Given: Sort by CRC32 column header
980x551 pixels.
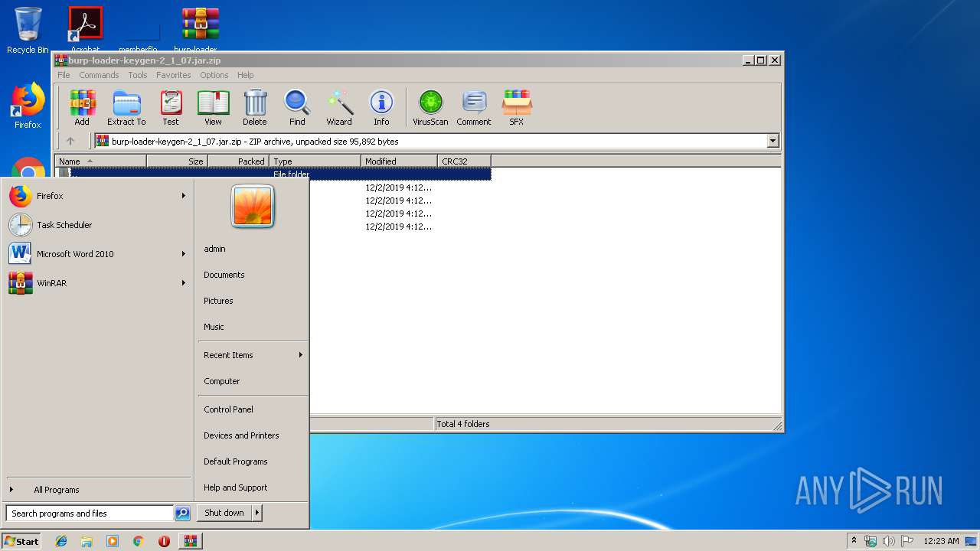Looking at the screenshot, I should click(464, 161).
